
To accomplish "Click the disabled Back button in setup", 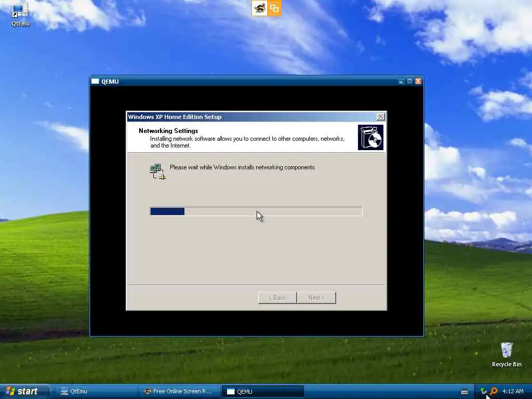I will coord(277,298).
